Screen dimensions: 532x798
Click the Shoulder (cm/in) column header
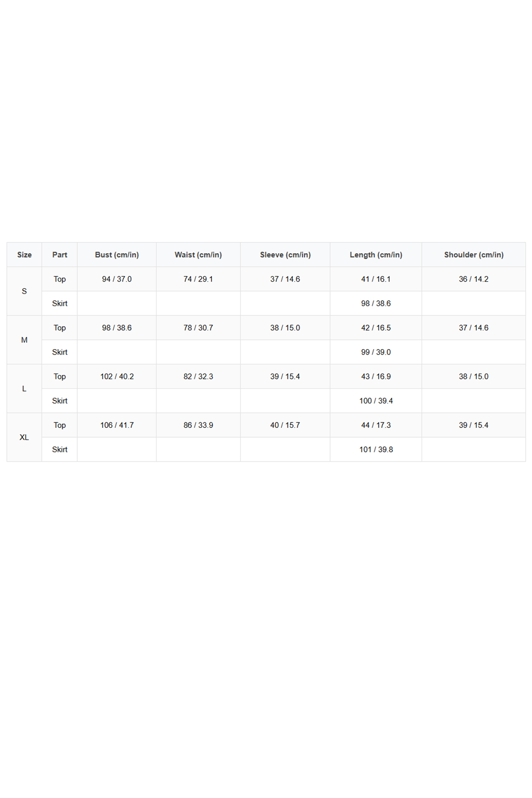pos(474,255)
